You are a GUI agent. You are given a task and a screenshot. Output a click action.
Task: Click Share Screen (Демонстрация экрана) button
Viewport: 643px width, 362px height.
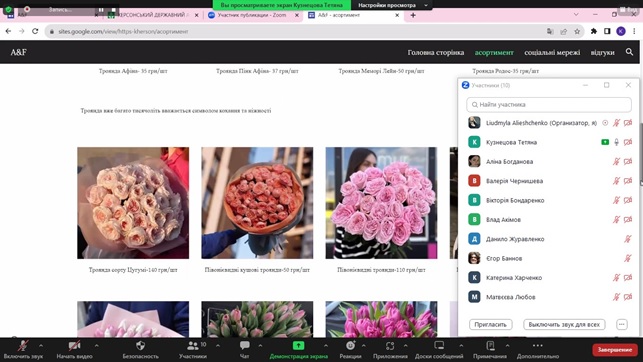pyautogui.click(x=299, y=350)
